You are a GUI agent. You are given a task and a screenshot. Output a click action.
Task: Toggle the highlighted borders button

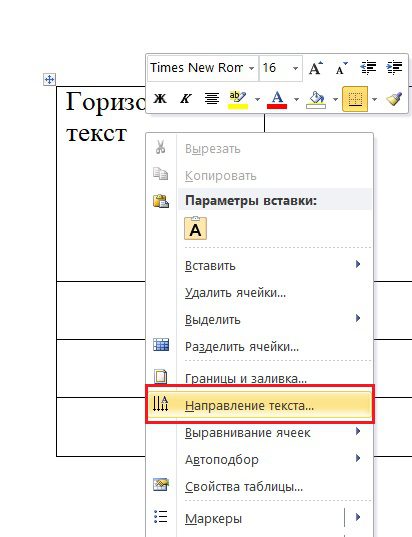pos(355,99)
